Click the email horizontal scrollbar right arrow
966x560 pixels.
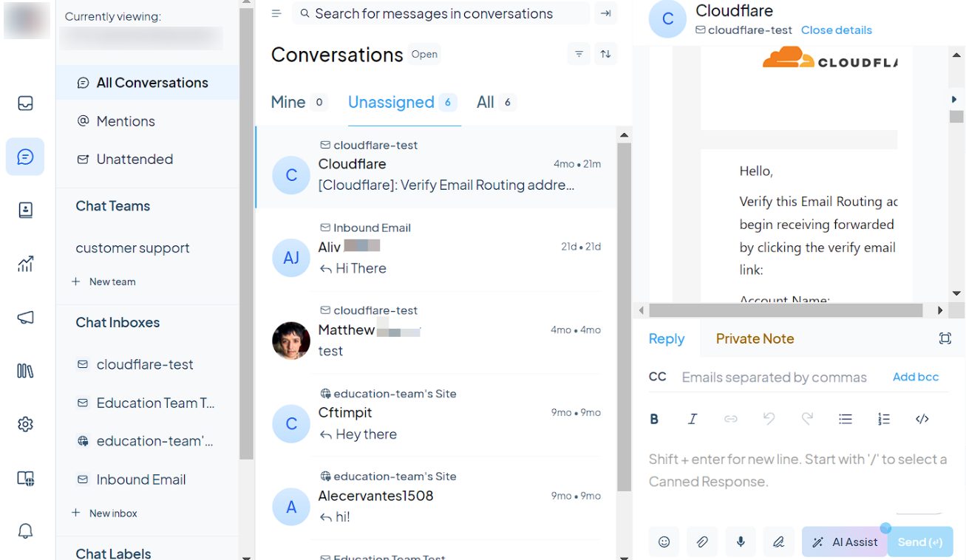[940, 310]
